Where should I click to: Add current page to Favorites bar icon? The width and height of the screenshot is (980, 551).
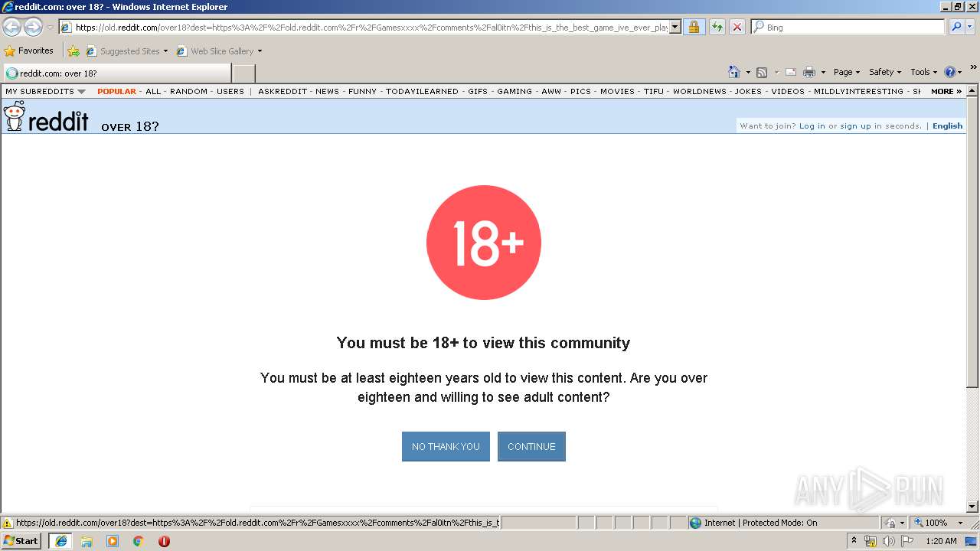[73, 51]
